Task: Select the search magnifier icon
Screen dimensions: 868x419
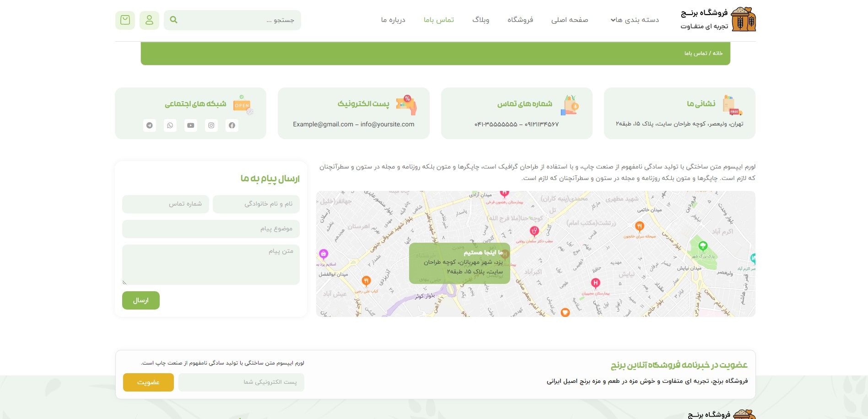Action: pyautogui.click(x=173, y=20)
